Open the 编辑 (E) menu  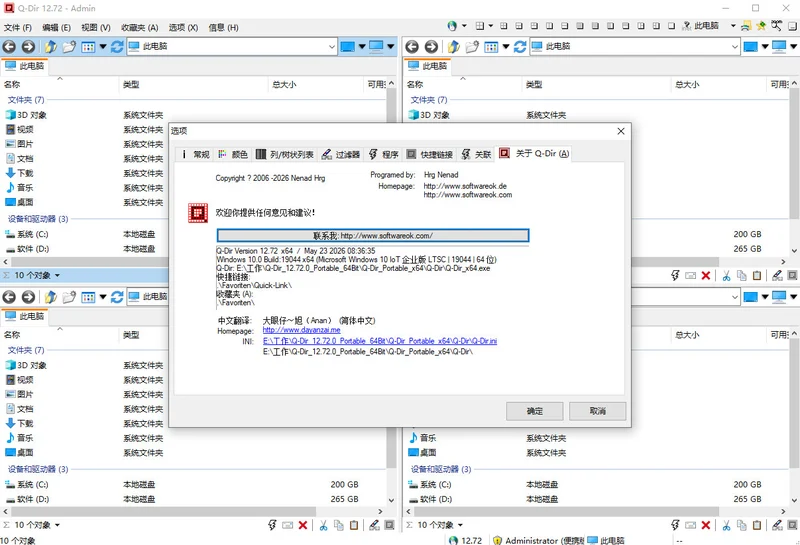click(56, 28)
